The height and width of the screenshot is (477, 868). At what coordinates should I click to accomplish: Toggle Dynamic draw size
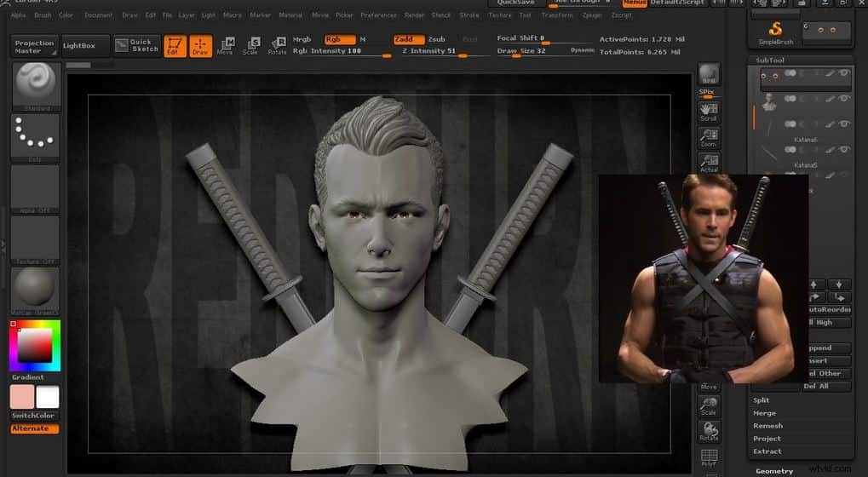point(583,49)
